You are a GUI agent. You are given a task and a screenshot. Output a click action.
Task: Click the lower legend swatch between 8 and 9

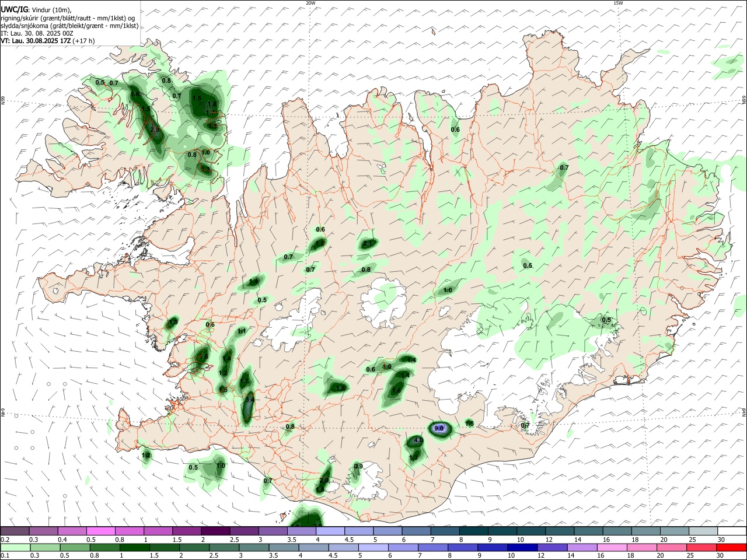pos(463,548)
